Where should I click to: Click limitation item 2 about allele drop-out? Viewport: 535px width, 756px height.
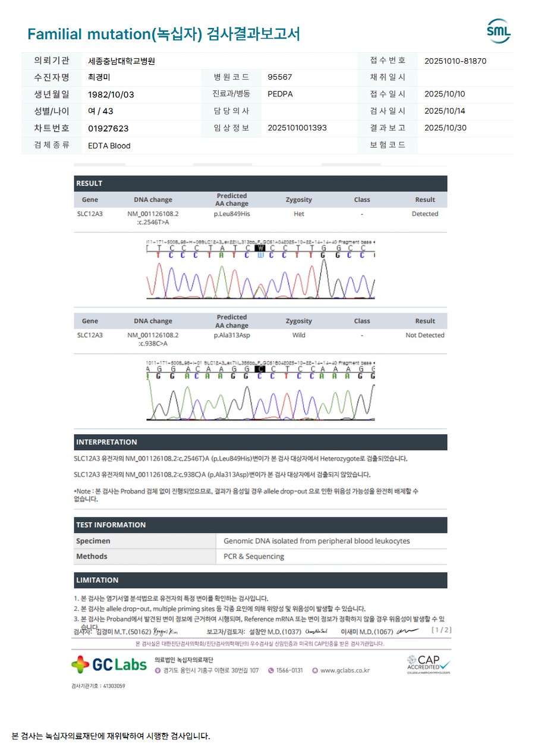220,608
